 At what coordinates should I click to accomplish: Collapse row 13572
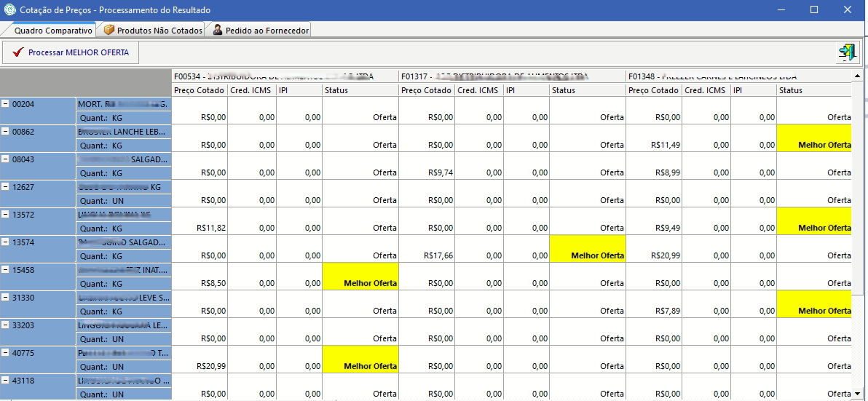point(5,215)
